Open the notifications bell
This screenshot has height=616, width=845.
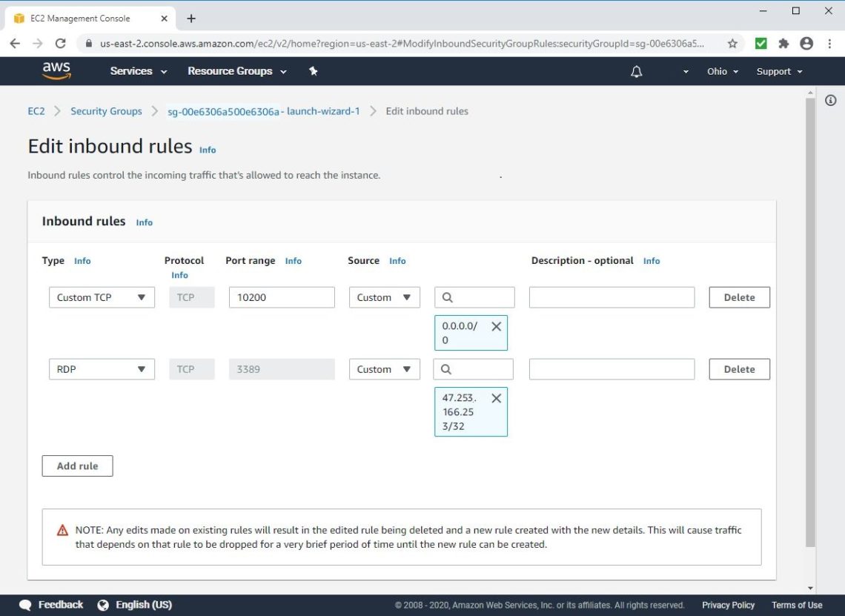(x=637, y=72)
